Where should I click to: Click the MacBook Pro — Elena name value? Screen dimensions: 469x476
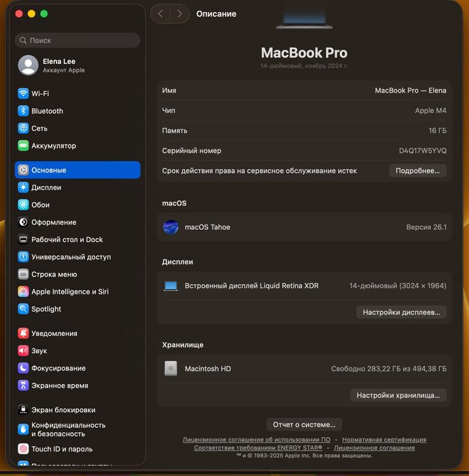pos(411,90)
